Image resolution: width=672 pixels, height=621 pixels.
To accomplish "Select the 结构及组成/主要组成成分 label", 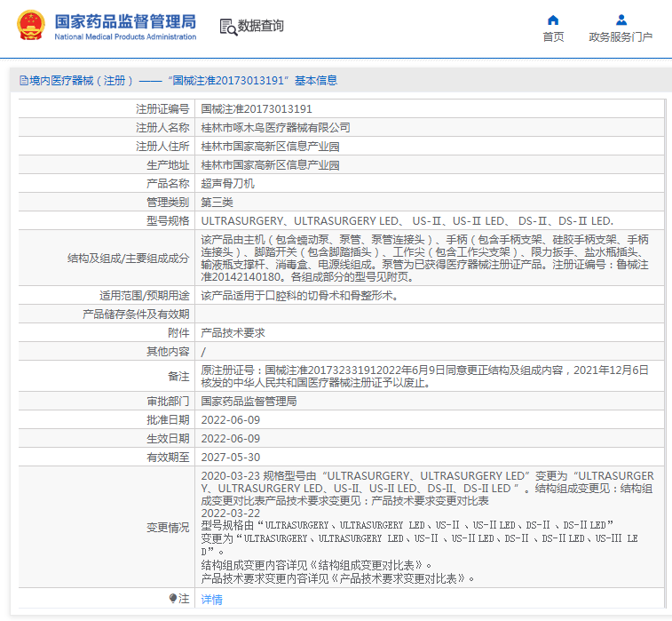I will point(128,259).
